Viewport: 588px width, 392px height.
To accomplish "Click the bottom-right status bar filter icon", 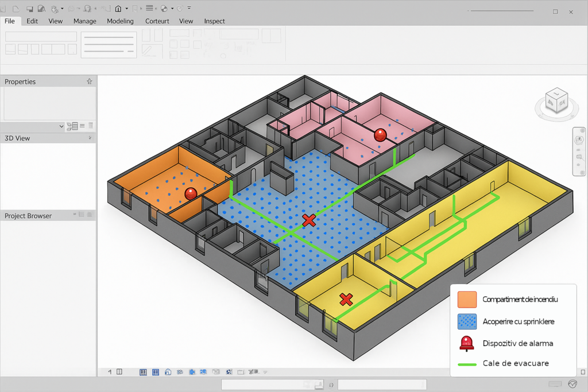I will pyautogui.click(x=572, y=384).
